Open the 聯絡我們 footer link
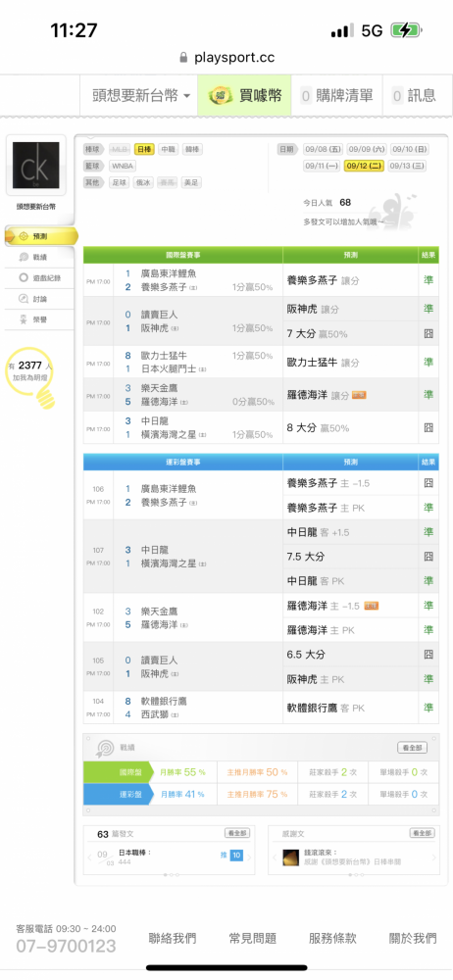Image resolution: width=453 pixels, height=980 pixels. coord(172,938)
